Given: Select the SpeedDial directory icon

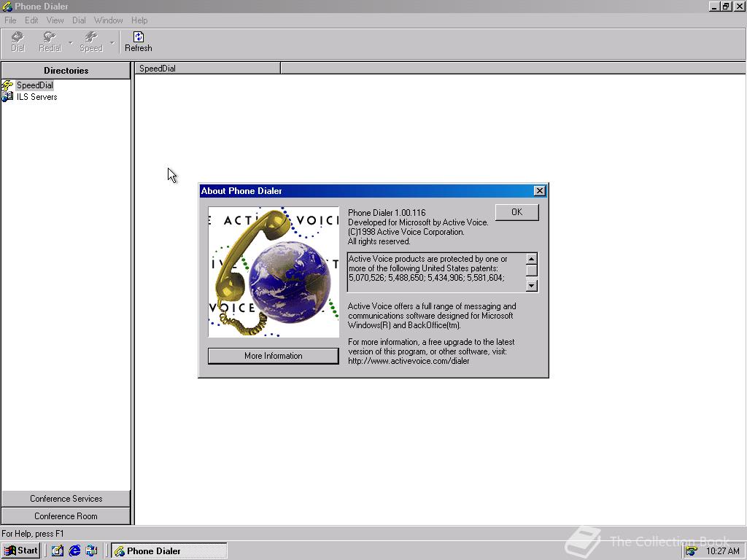Looking at the screenshot, I should [x=7, y=85].
